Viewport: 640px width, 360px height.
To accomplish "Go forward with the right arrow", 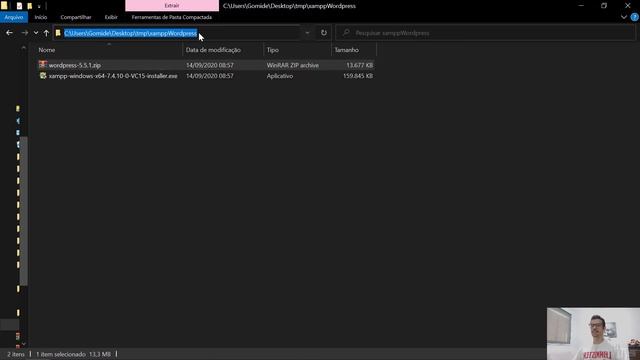I will click(24, 33).
